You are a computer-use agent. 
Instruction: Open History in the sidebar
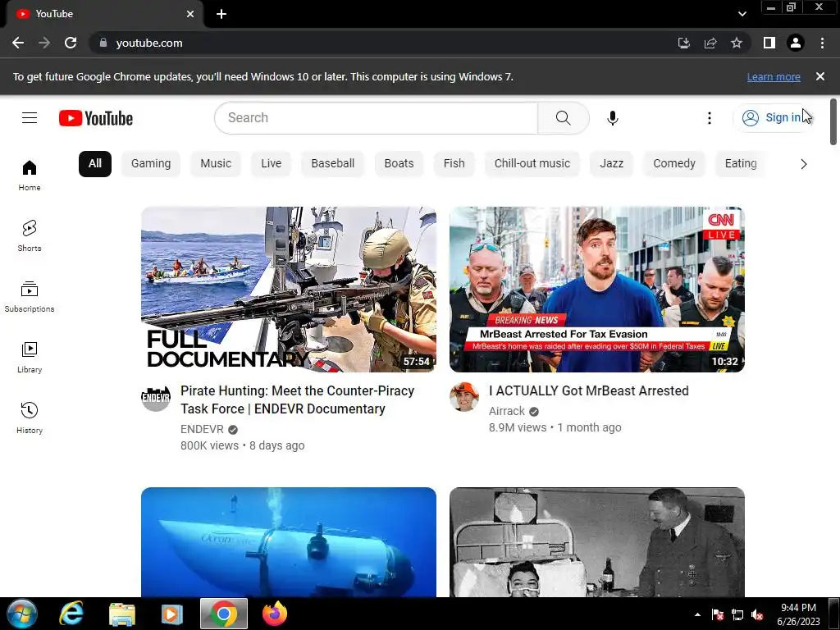pyautogui.click(x=30, y=418)
